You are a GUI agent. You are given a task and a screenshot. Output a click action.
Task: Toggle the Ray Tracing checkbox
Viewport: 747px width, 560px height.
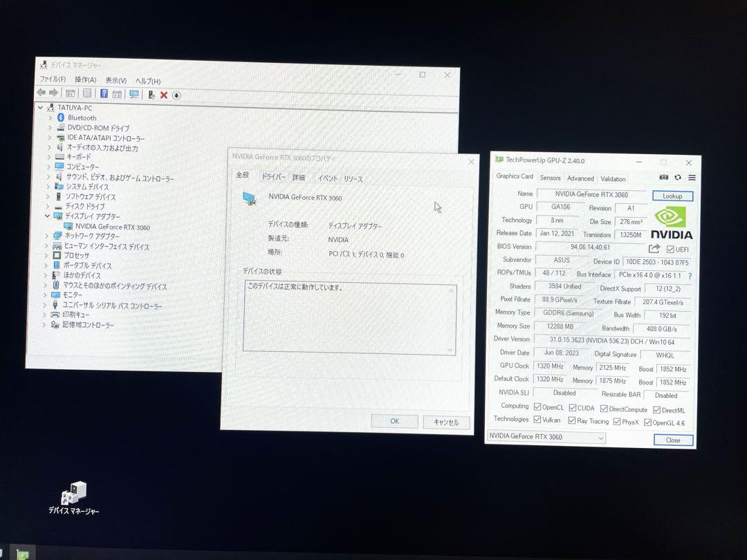pyautogui.click(x=572, y=420)
